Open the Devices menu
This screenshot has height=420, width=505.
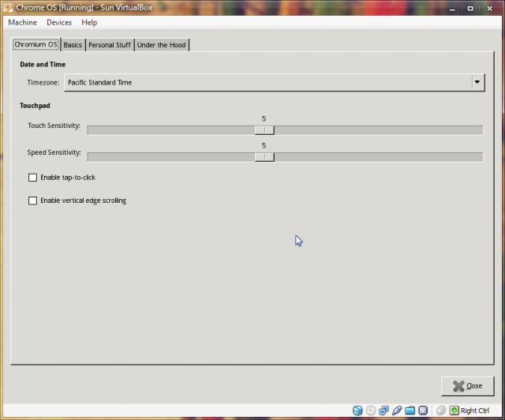coord(59,22)
